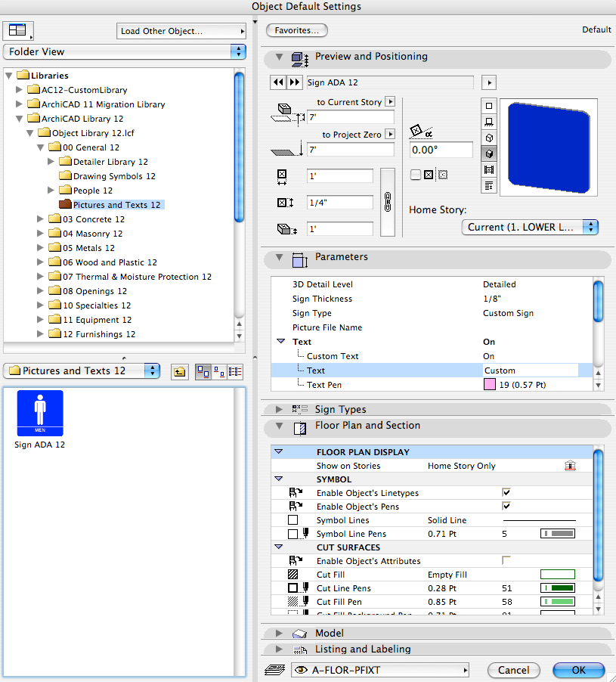The image size is (616, 682).
Task: Click the Symbol Lines linetype icon
Action: pos(293,520)
